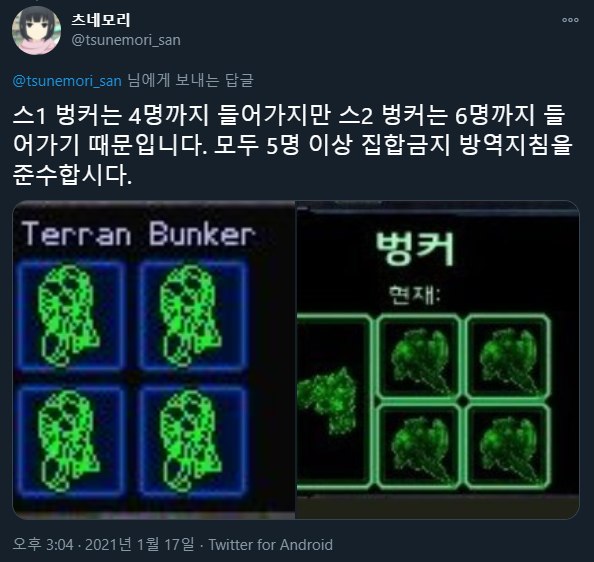Open the Terran Bunker left image
Image resolution: width=594 pixels, height=562 pixels.
click(154, 360)
